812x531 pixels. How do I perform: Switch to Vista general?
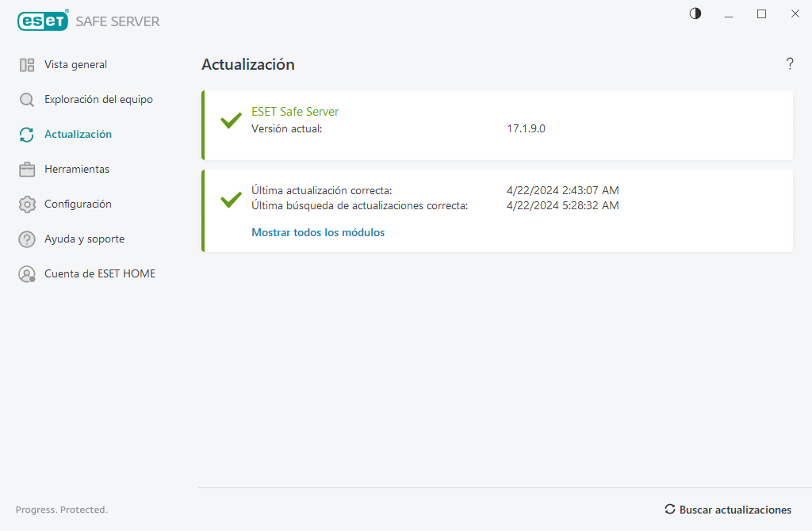75,64
